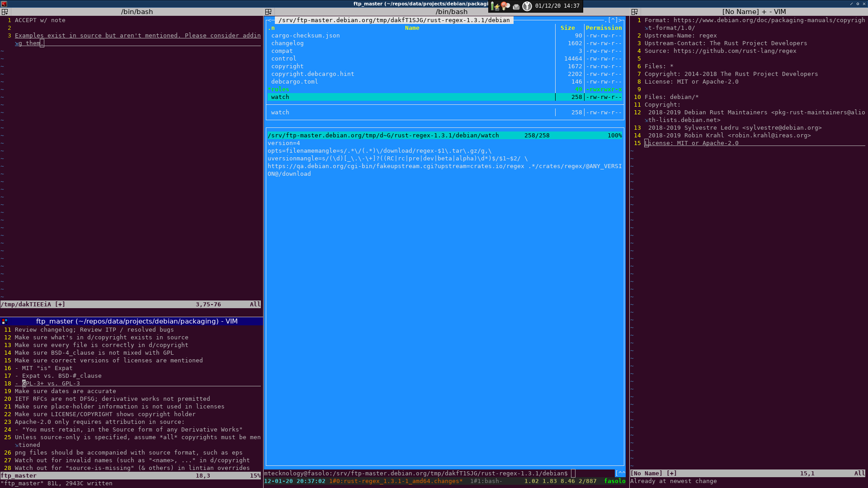
Task: Select tmux window 1 bash
Action: (x=486, y=481)
